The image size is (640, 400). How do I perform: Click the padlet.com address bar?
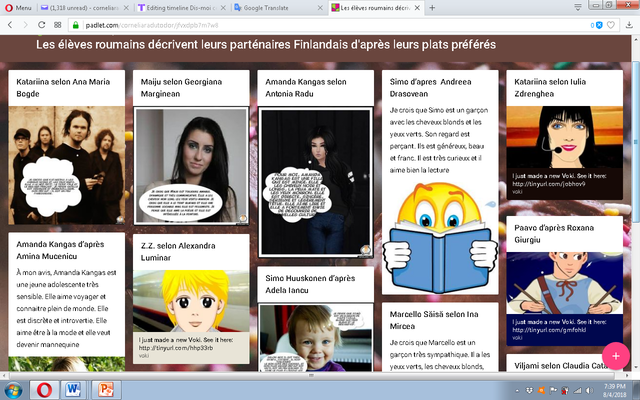click(327, 25)
